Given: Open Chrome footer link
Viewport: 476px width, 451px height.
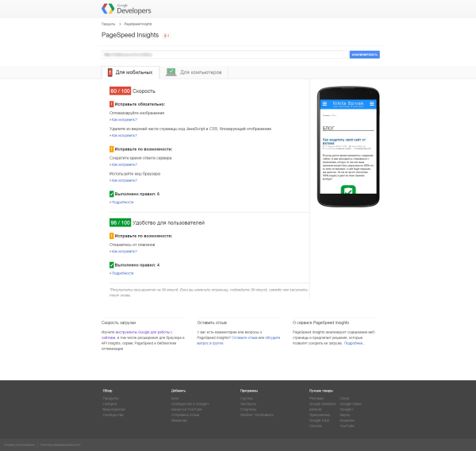Looking at the screenshot, I should (316, 426).
